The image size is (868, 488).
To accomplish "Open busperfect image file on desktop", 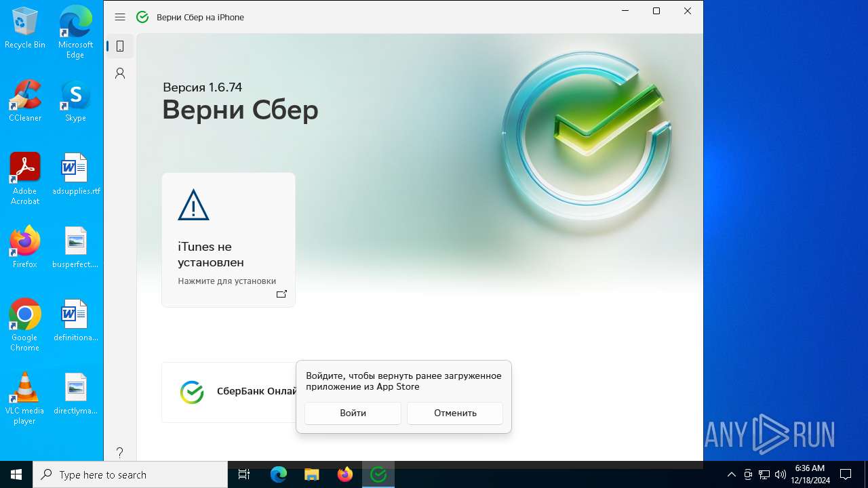I will (x=75, y=247).
